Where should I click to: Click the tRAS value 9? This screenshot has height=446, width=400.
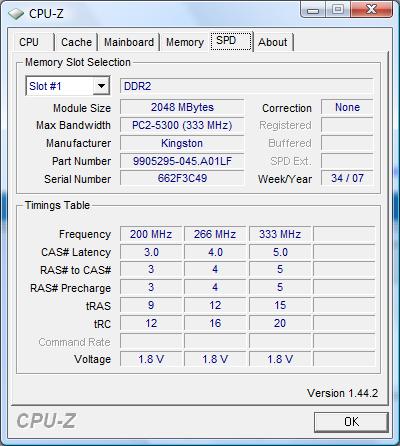click(x=151, y=305)
